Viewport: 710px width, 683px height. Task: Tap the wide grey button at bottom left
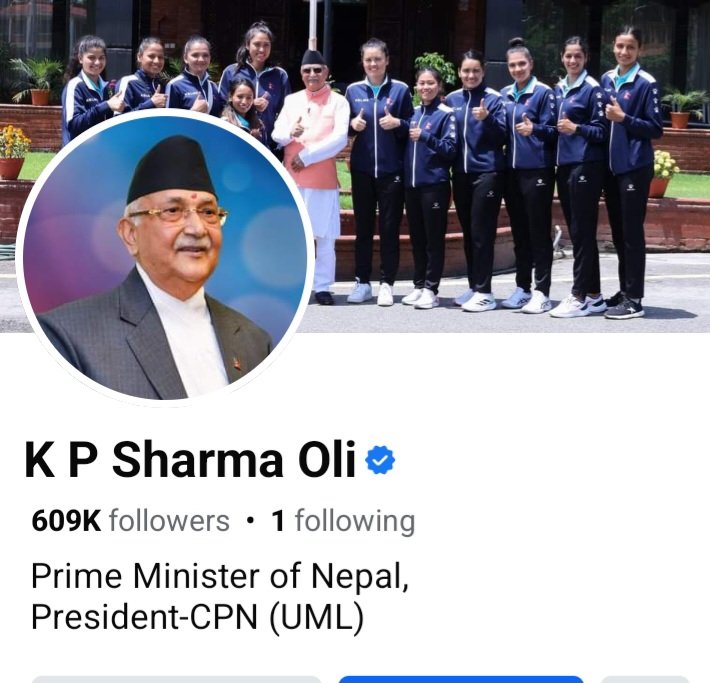(x=176, y=679)
